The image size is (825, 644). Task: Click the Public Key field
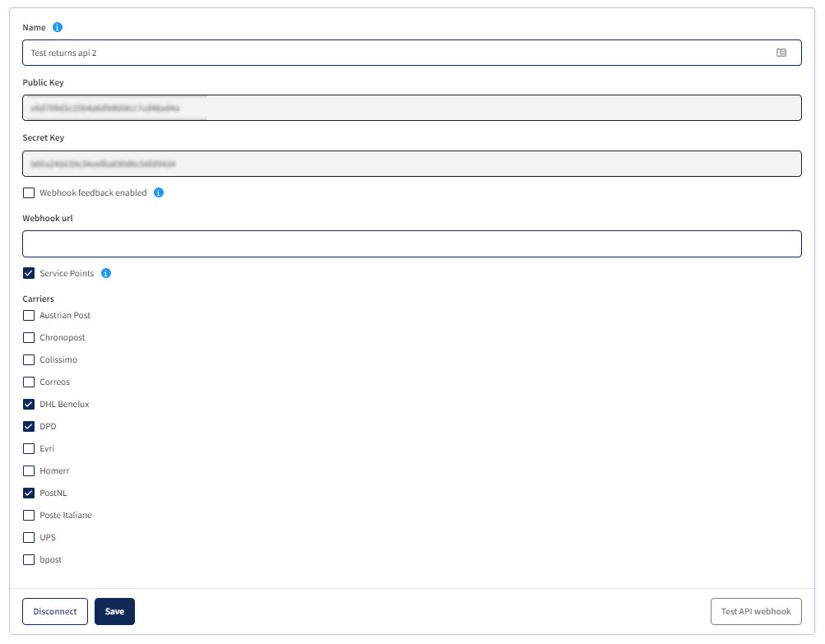tap(411, 108)
